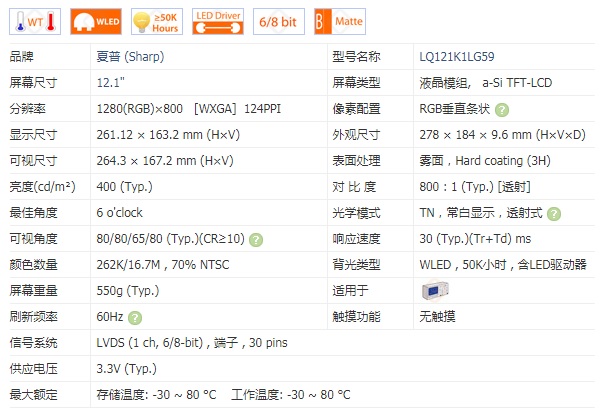Click the 无触摸 touch function value
This screenshot has width=600, height=415.
coord(437,317)
